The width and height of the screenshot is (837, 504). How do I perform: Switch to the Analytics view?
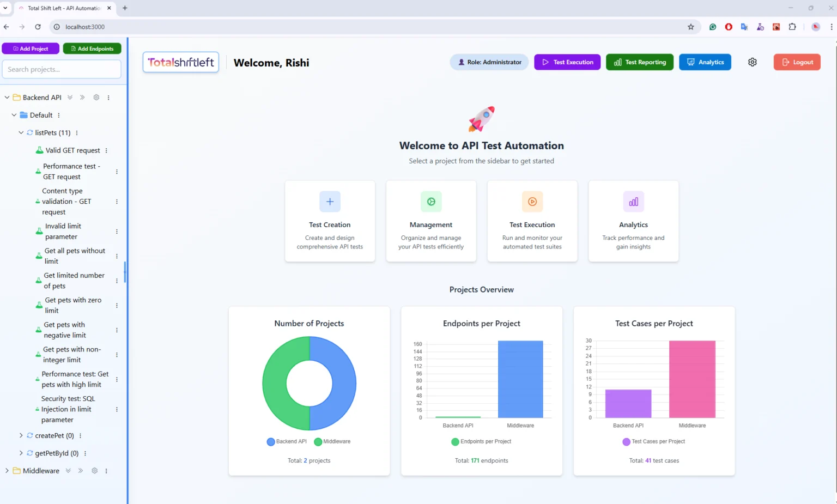pyautogui.click(x=705, y=62)
